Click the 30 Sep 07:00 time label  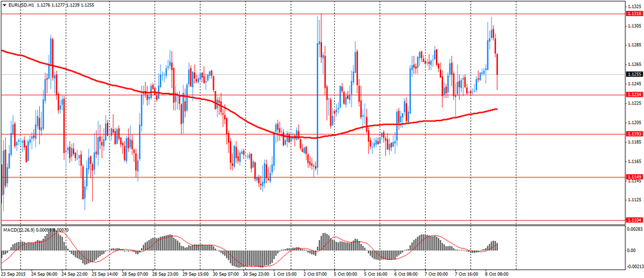tap(225, 273)
